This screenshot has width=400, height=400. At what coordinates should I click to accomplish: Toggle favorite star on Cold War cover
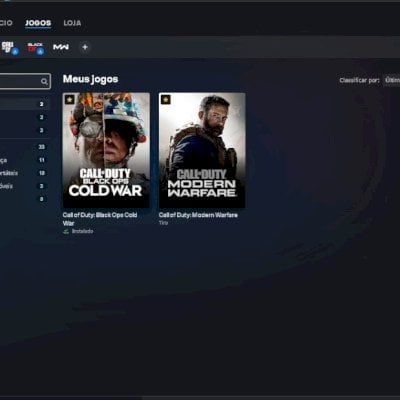coord(69,100)
